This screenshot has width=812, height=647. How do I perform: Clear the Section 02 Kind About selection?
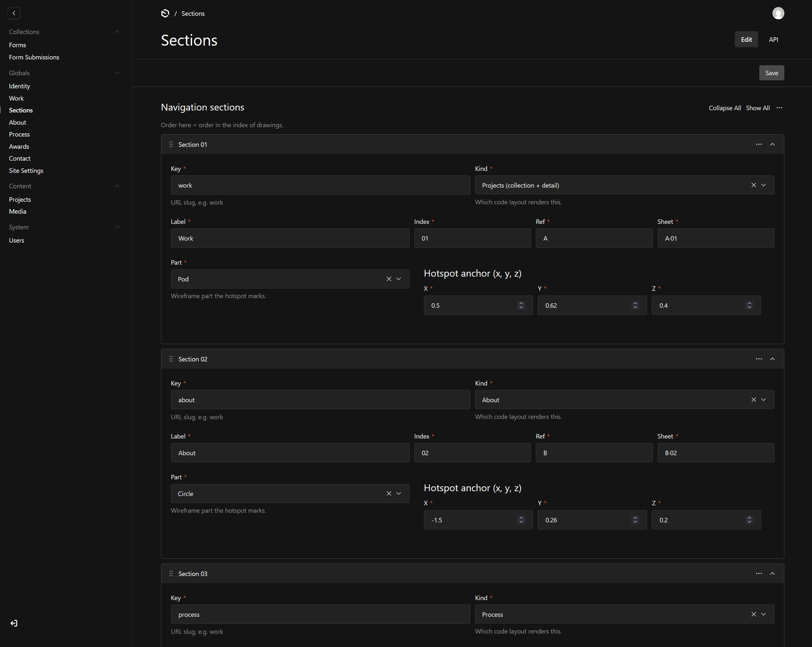(753, 400)
